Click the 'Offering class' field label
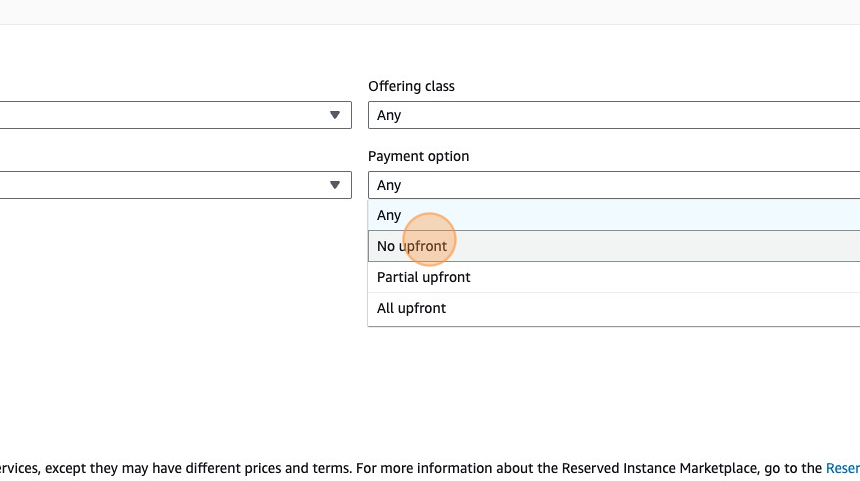Screen dimensions: 860x481 (411, 86)
